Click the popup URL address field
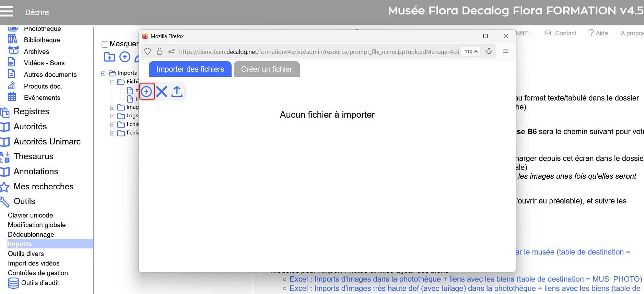Screen dimensions: 644x294 [319, 52]
